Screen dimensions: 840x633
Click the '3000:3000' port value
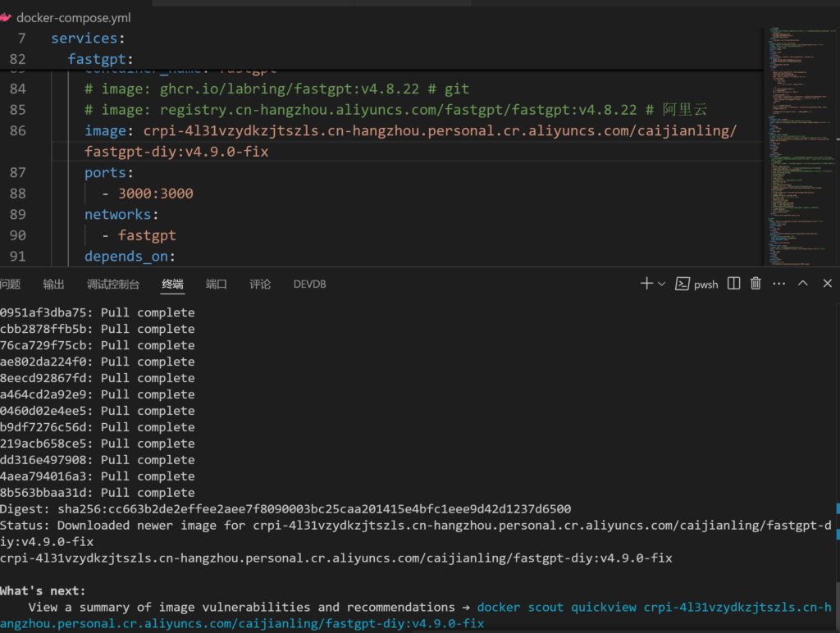[x=155, y=194]
